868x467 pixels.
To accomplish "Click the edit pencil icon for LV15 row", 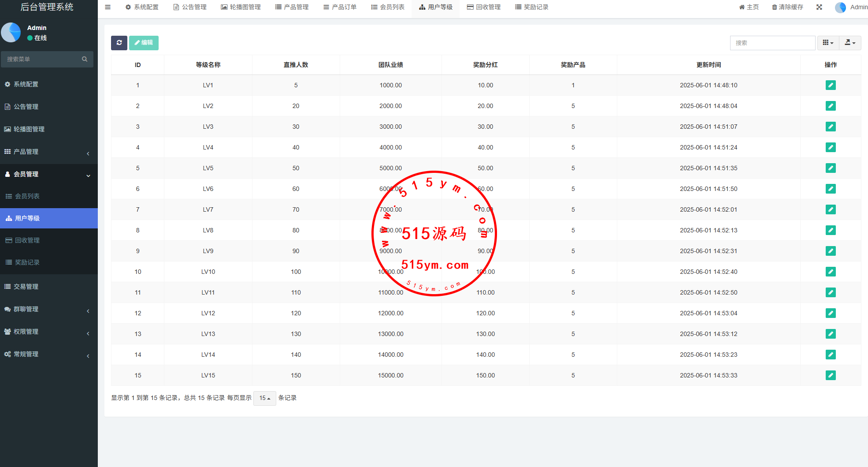I will click(831, 375).
